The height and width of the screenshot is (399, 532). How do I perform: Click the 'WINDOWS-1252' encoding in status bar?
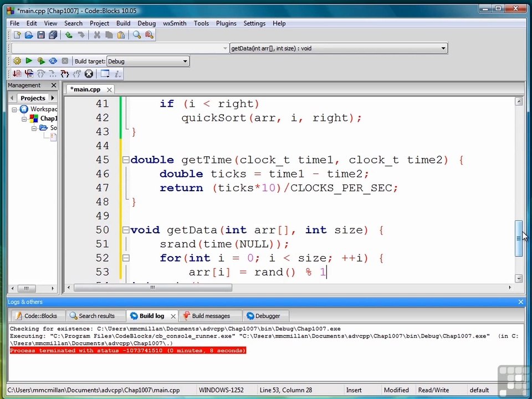(221, 390)
